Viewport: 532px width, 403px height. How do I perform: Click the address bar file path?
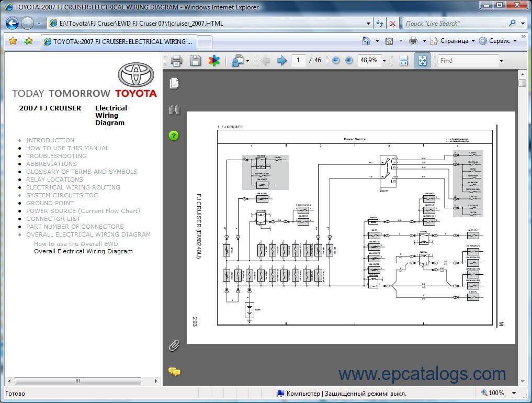click(x=141, y=24)
